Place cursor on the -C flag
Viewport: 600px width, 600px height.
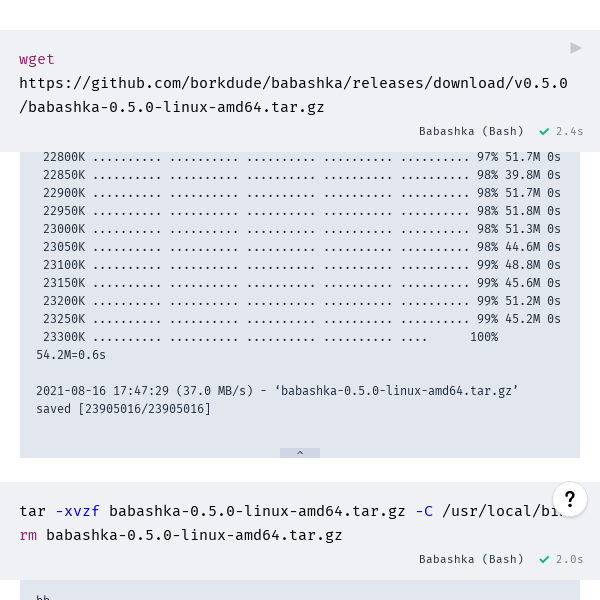pos(424,511)
